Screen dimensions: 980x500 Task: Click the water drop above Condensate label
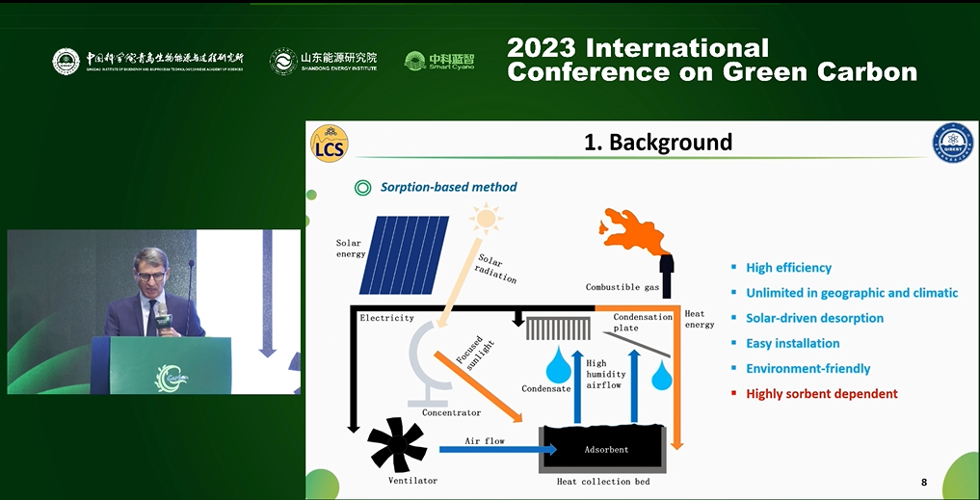(559, 366)
